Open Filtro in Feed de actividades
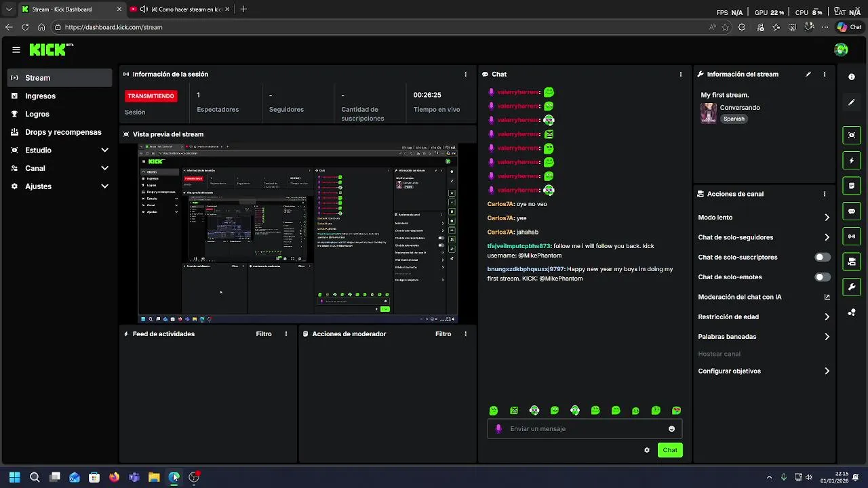This screenshot has width=868, height=488. (264, 334)
